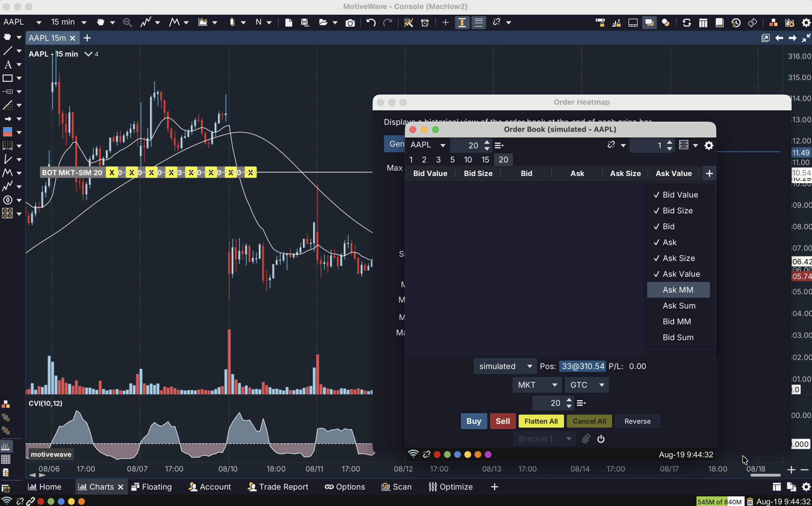The width and height of the screenshot is (812, 506).
Task: Open MKT order type dropdown
Action: tap(537, 385)
